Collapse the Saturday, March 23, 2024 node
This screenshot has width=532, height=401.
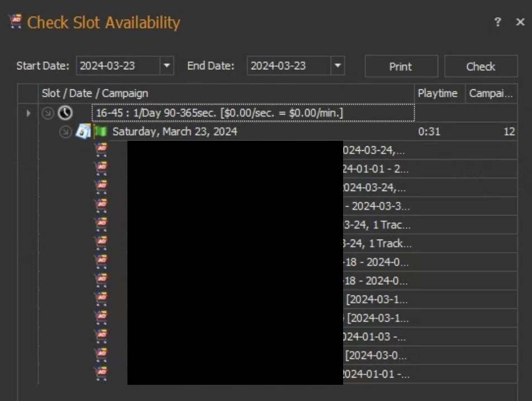[x=66, y=132]
